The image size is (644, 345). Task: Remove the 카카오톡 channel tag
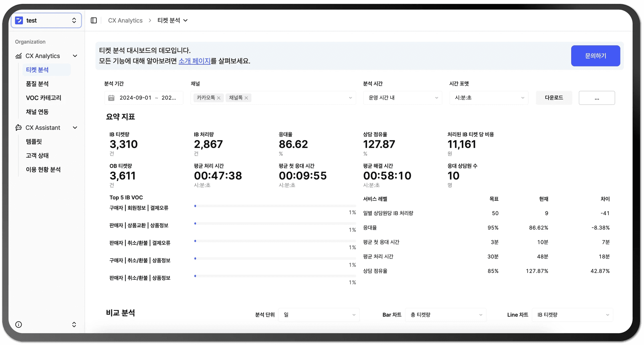pos(219,98)
